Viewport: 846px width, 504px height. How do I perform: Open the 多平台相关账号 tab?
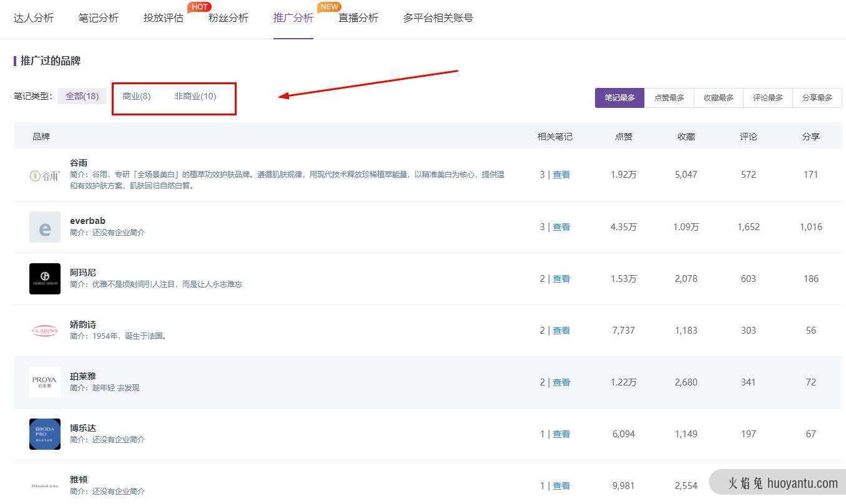point(438,17)
